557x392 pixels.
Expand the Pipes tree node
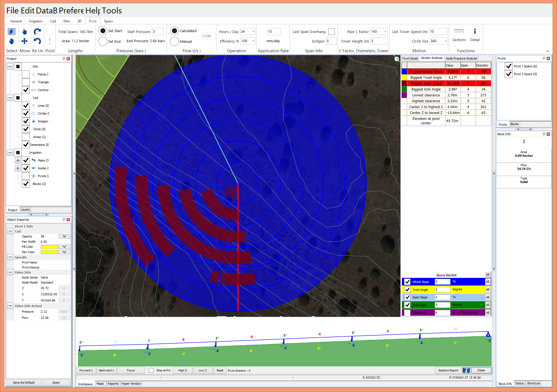tap(18, 160)
